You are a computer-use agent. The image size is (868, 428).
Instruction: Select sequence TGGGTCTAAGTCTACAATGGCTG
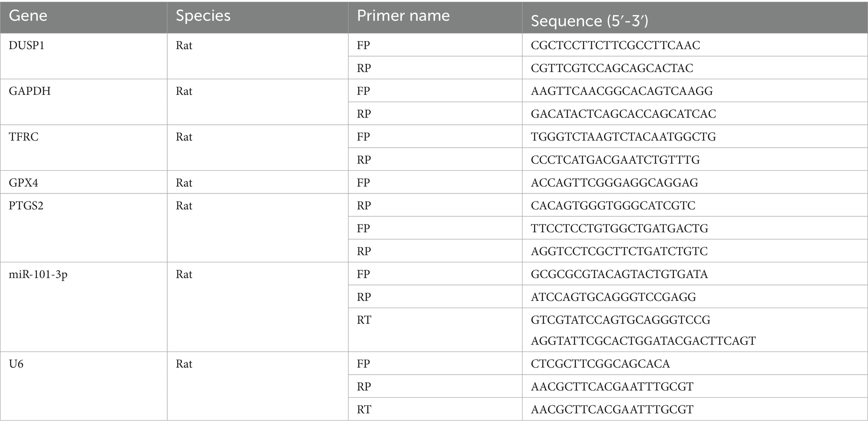(623, 137)
